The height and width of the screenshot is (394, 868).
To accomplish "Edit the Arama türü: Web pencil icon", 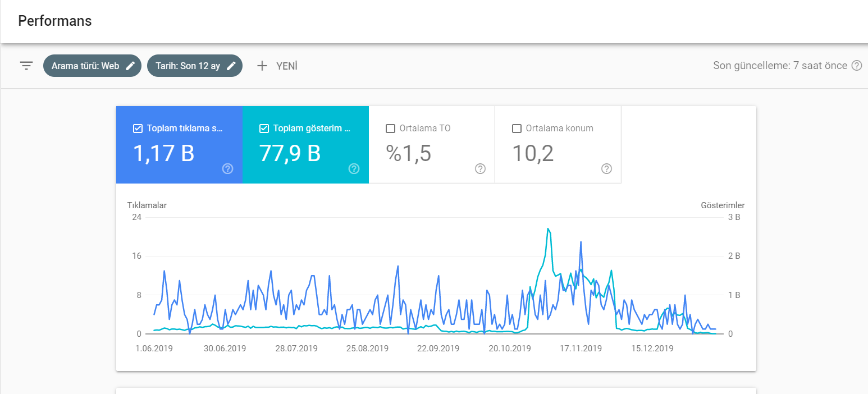I will click(x=130, y=66).
